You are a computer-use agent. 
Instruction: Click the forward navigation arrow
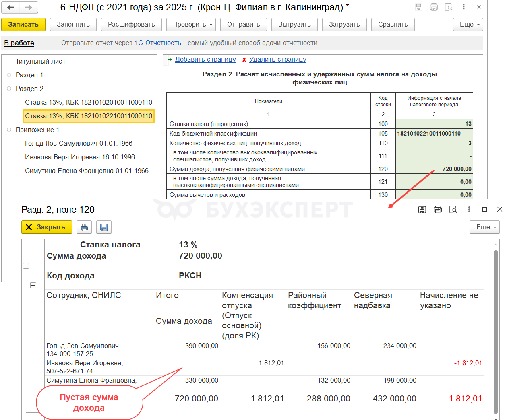[29, 7]
